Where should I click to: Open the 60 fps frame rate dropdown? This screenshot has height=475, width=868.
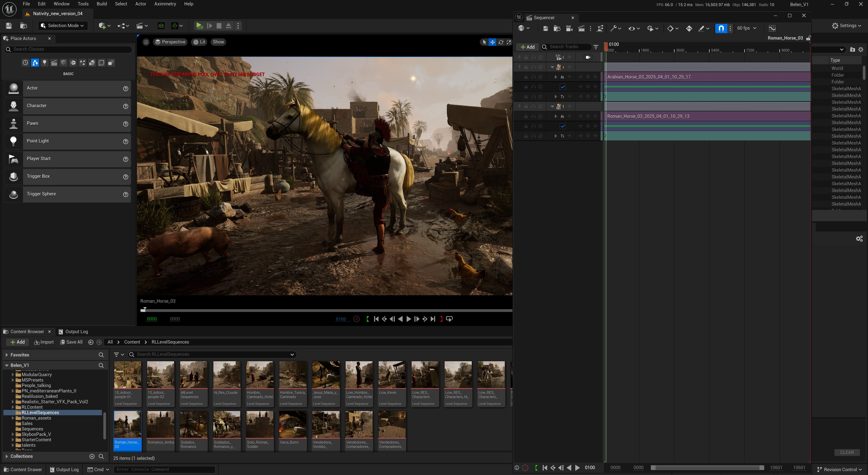coord(746,28)
